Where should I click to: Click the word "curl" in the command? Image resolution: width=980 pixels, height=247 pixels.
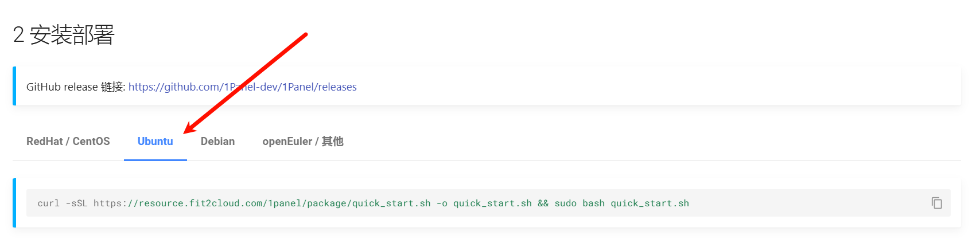[x=48, y=203]
